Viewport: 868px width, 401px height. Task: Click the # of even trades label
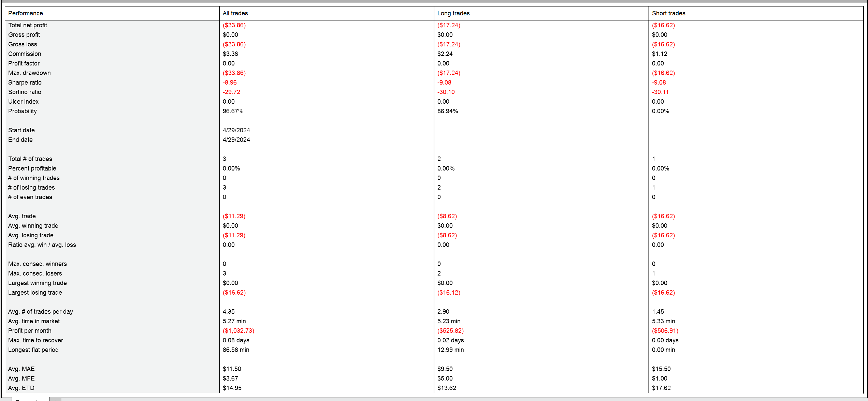tap(30, 197)
